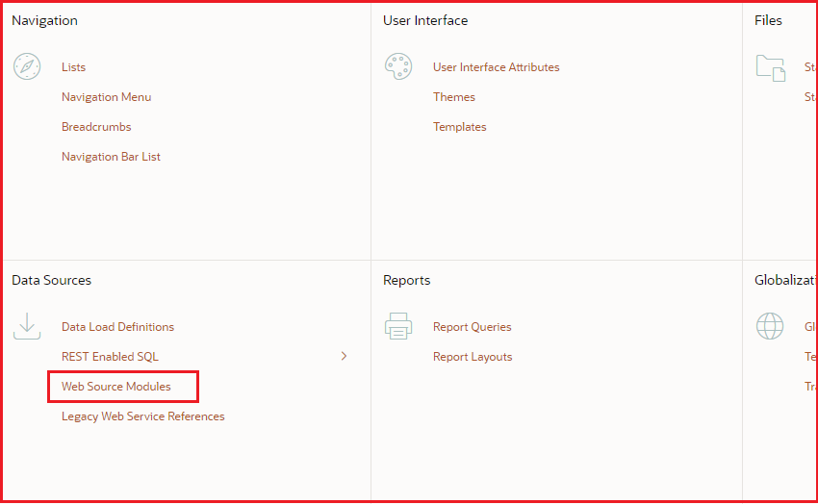Open Report Queries
The width and height of the screenshot is (818, 504).
(472, 327)
